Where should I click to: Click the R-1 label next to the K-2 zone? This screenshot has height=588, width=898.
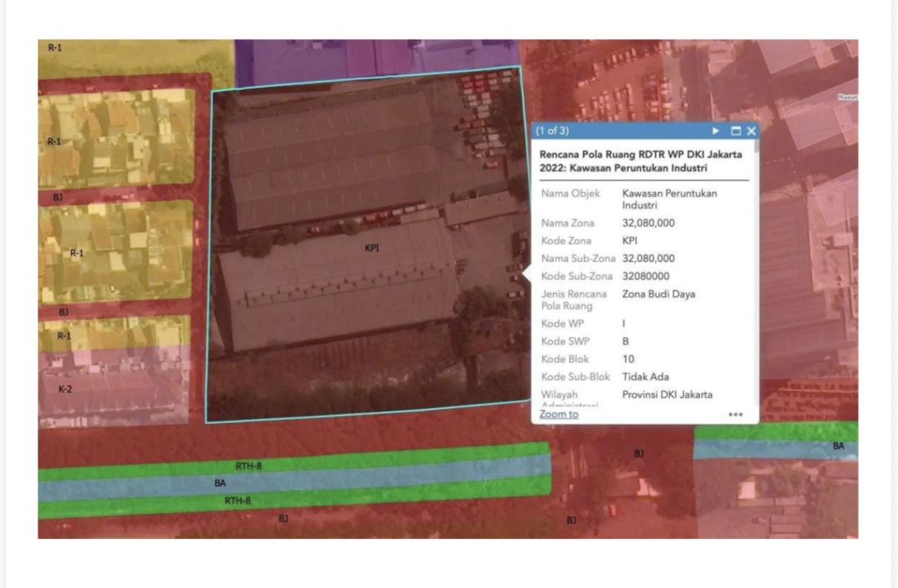pos(64,337)
